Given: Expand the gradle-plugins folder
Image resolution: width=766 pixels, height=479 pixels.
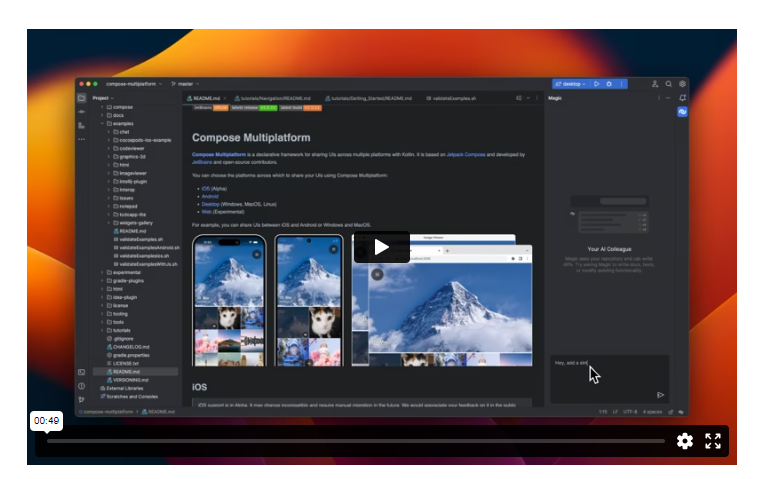Looking at the screenshot, I should 102,281.
